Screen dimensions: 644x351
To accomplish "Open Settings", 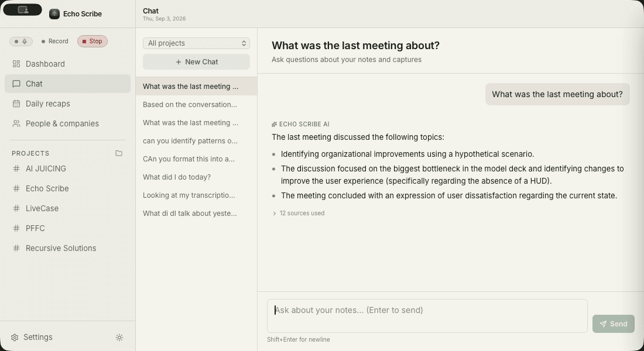I will point(32,338).
